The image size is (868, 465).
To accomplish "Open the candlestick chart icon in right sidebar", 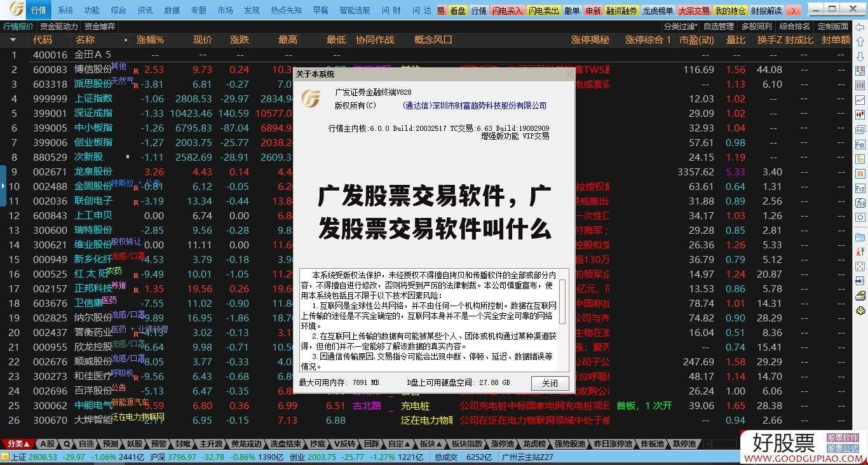I will tap(860, 115).
